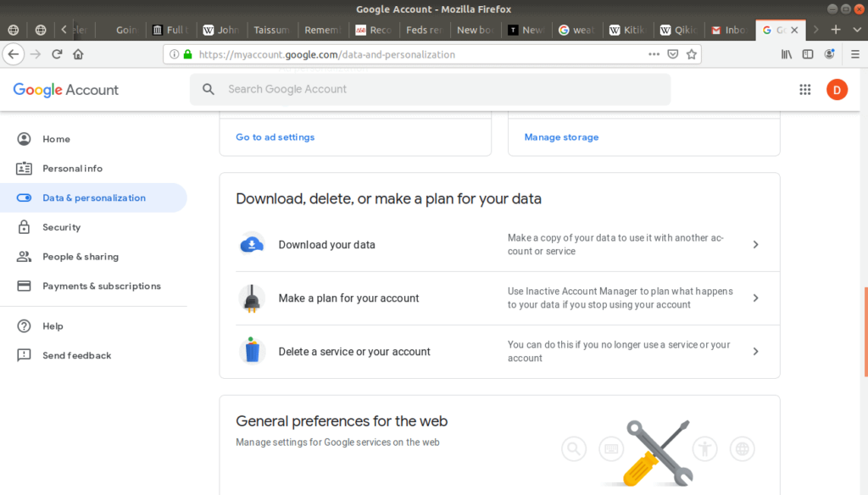This screenshot has height=495, width=868.
Task: Open the Google account avatar D
Action: pos(837,90)
